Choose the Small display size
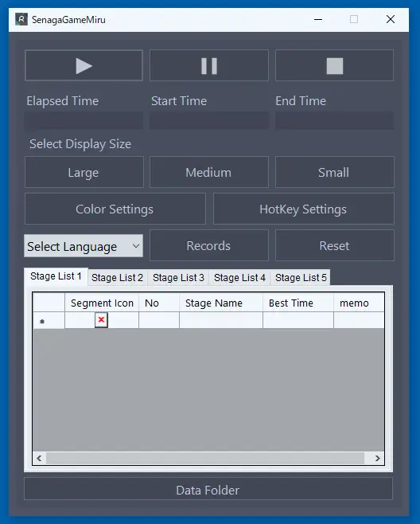The height and width of the screenshot is (524, 420). (335, 172)
